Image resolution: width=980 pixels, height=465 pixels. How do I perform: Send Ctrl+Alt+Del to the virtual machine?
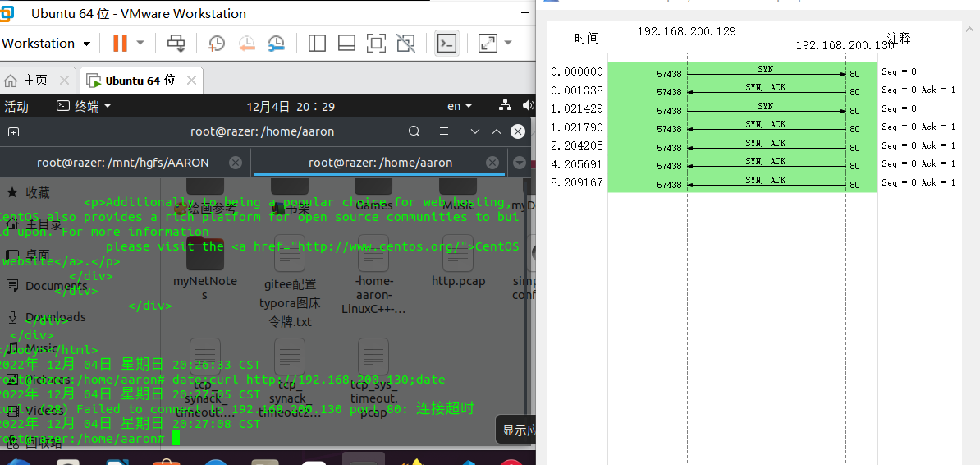coord(176,44)
